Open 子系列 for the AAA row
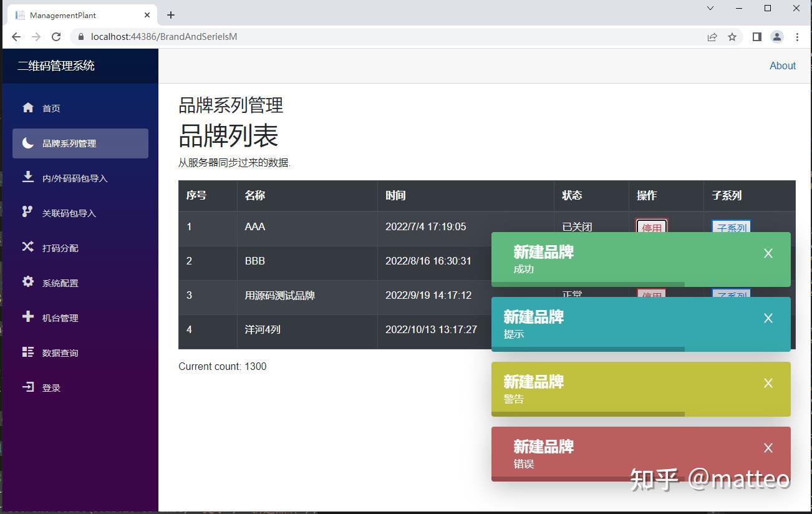 point(731,226)
